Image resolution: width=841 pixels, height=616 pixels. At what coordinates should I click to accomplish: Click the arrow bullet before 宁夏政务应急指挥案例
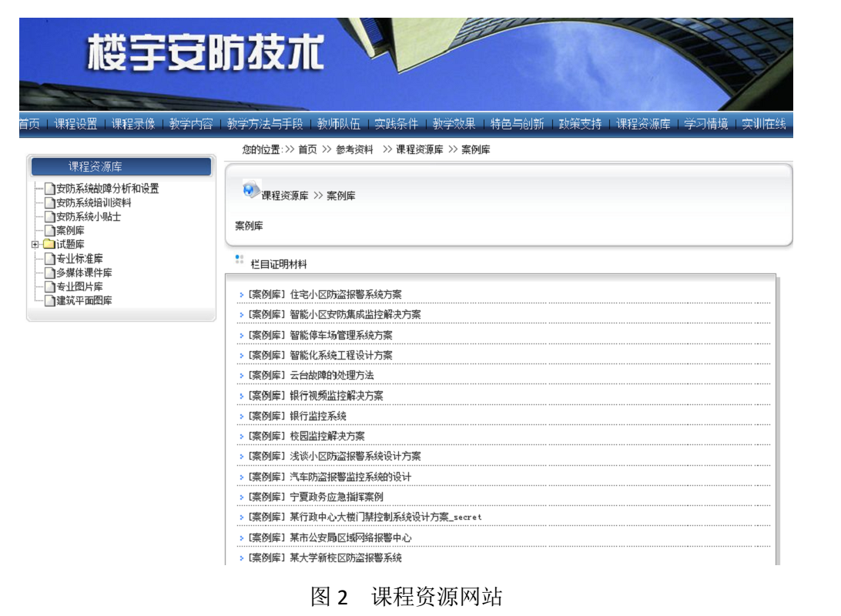pos(241,497)
